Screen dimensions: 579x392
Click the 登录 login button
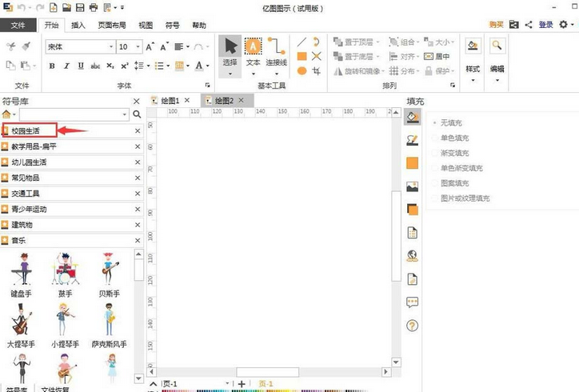(545, 26)
